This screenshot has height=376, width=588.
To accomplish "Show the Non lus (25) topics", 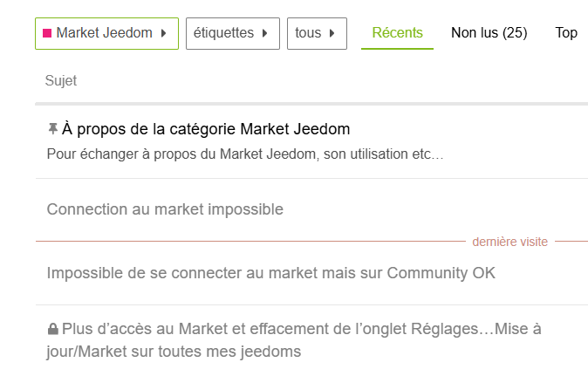I will (x=489, y=33).
